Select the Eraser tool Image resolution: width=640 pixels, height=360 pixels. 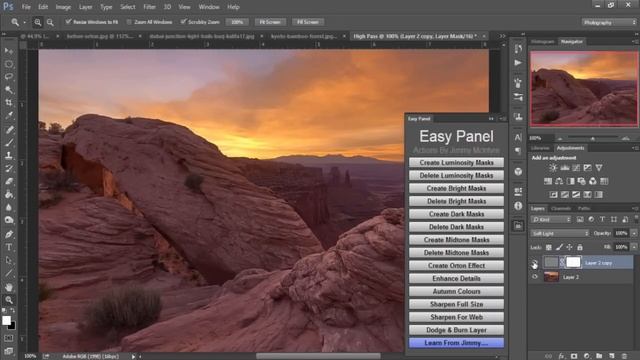point(9,181)
